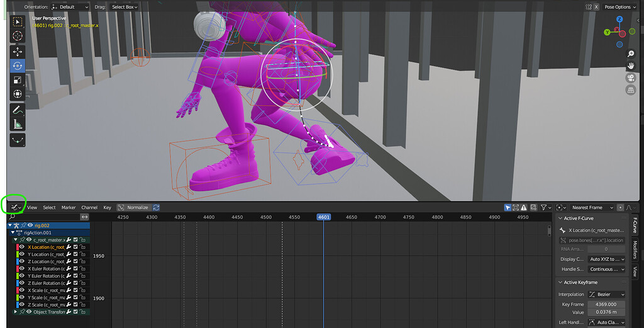This screenshot has height=328, width=644.
Task: Click the green Y Scale color swatch
Action: pyautogui.click(x=18, y=297)
